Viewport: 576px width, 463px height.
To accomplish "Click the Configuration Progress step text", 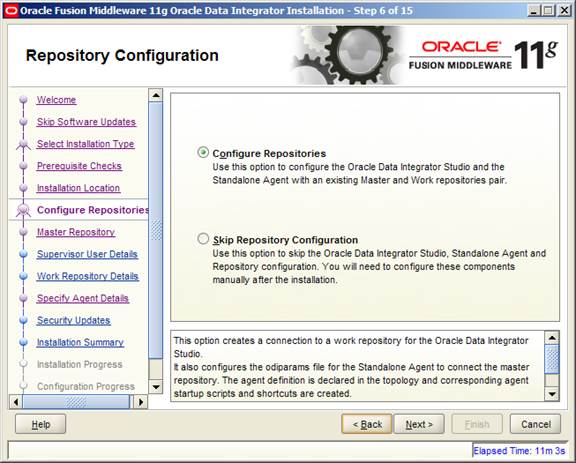I will (86, 387).
